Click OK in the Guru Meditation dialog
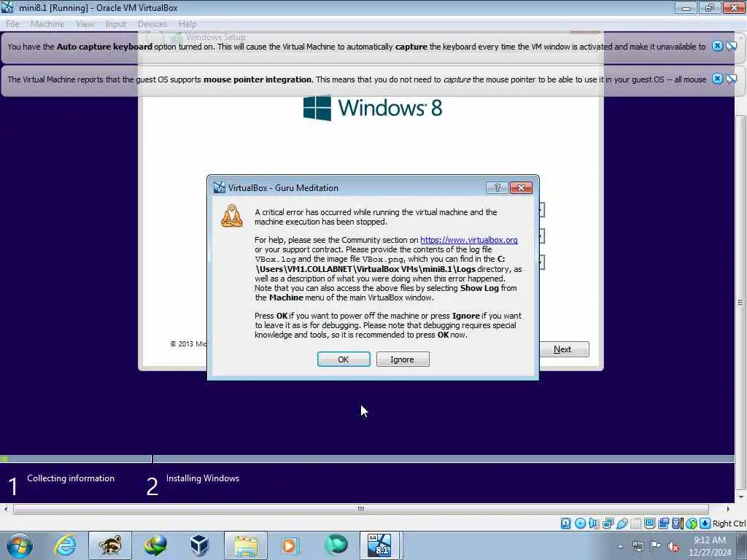Image resolution: width=747 pixels, height=560 pixels. [x=344, y=359]
